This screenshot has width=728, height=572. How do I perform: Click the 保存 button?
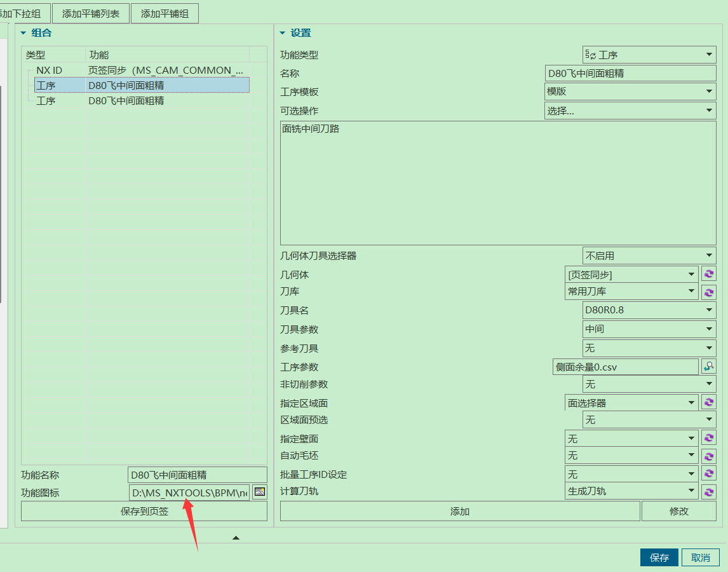pyautogui.click(x=659, y=557)
